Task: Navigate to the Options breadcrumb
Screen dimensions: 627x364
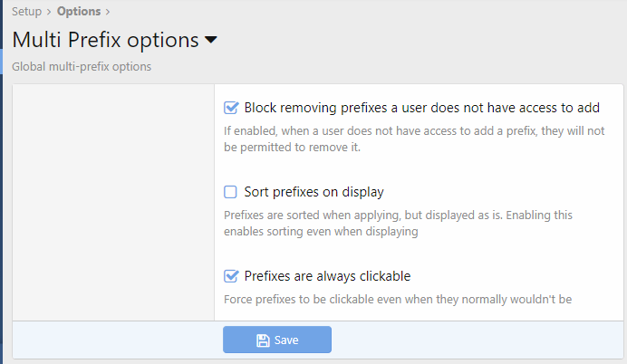Action: coord(78,12)
